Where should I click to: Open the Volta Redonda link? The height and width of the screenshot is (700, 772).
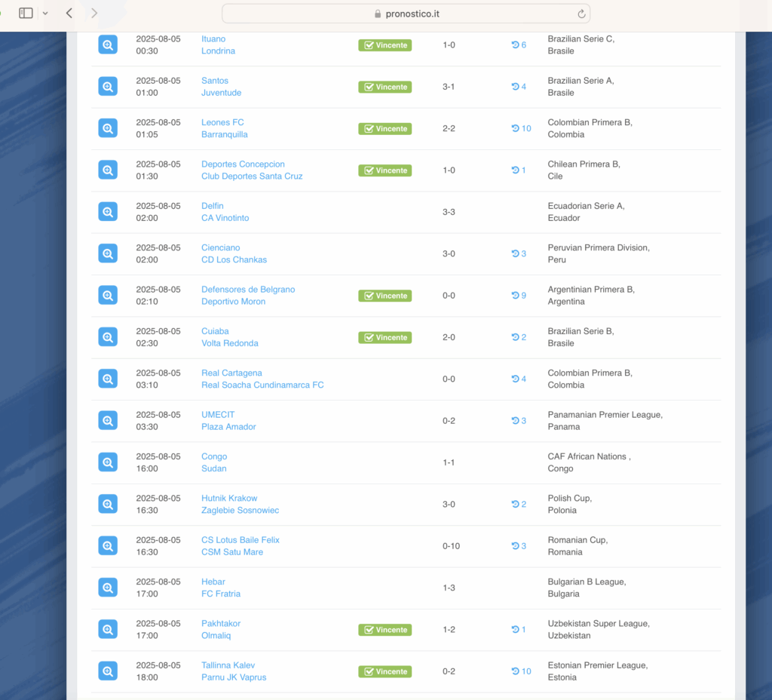[x=229, y=343]
